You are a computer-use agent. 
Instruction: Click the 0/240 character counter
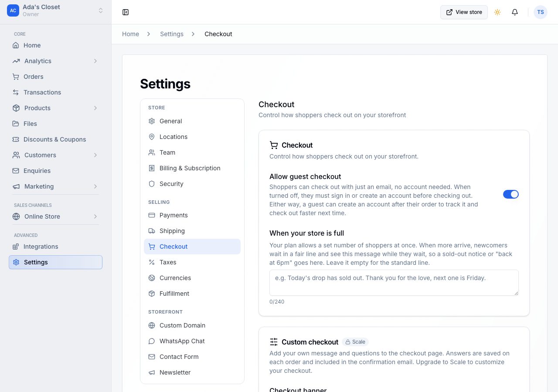277,301
